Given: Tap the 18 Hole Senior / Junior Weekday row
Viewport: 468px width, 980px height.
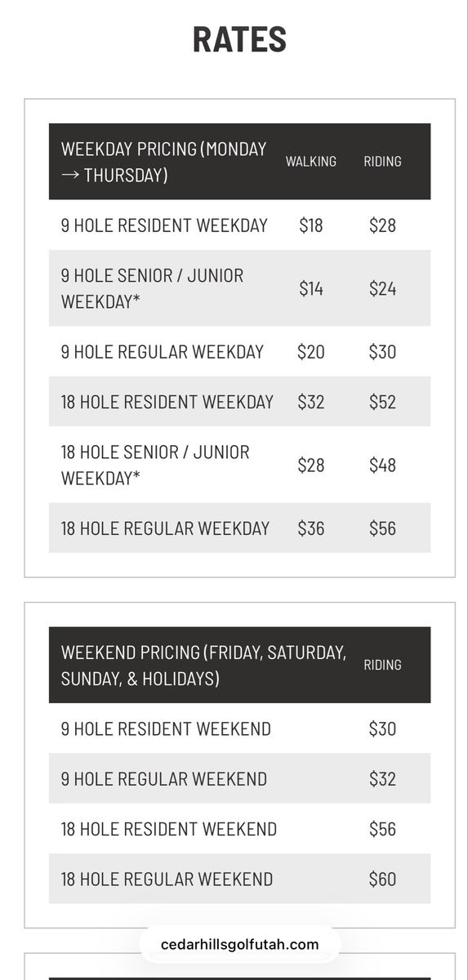Looking at the screenshot, I should [x=239, y=465].
